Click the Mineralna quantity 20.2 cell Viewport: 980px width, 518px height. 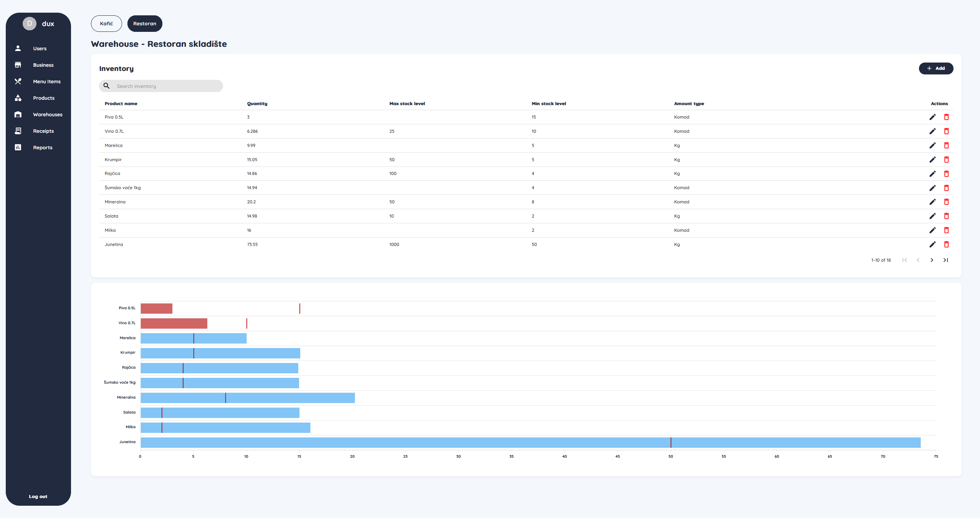[x=251, y=202]
